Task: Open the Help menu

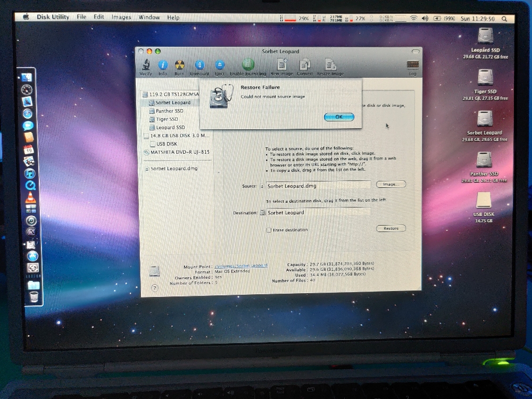Action: (173, 18)
